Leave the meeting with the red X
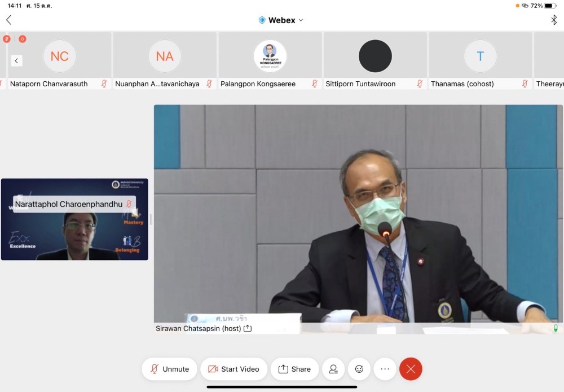564x392 pixels. [x=411, y=369]
